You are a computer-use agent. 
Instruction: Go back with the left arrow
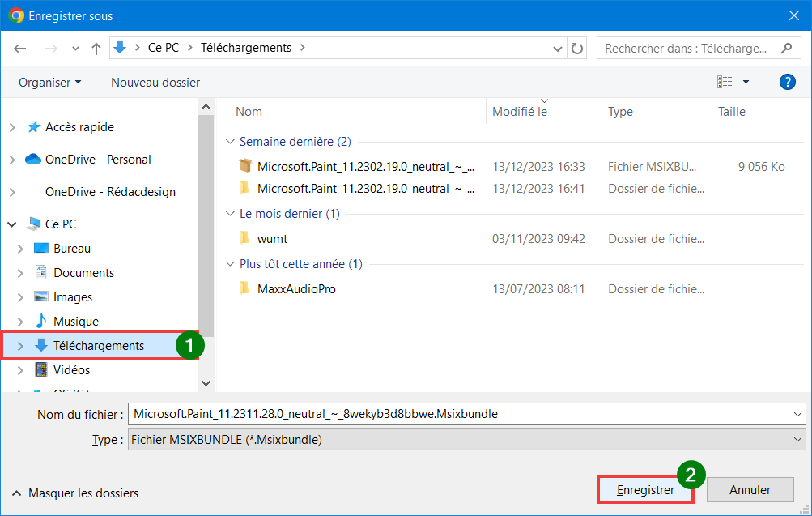[x=19, y=49]
